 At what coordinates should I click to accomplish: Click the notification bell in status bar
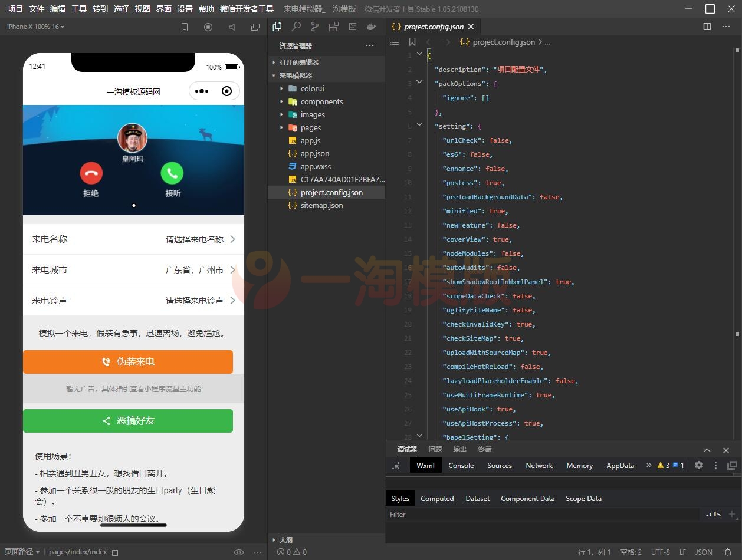[728, 552]
